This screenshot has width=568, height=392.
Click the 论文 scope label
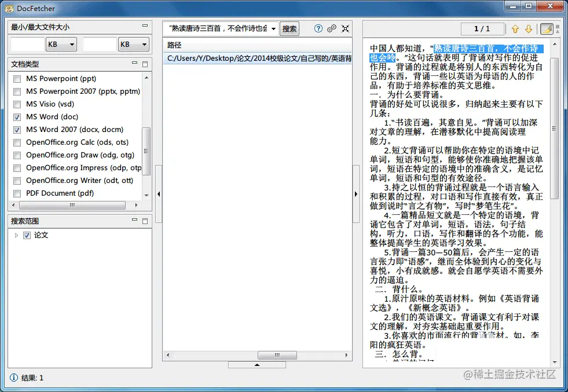41,235
